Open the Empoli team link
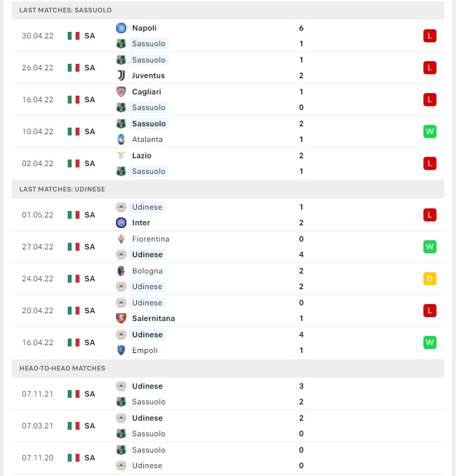Viewport: 456px width, 476px height. (x=145, y=350)
